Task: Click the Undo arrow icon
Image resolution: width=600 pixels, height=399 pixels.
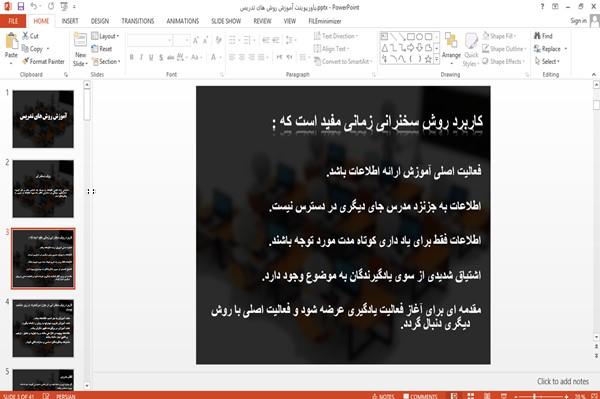Action: 34,6
